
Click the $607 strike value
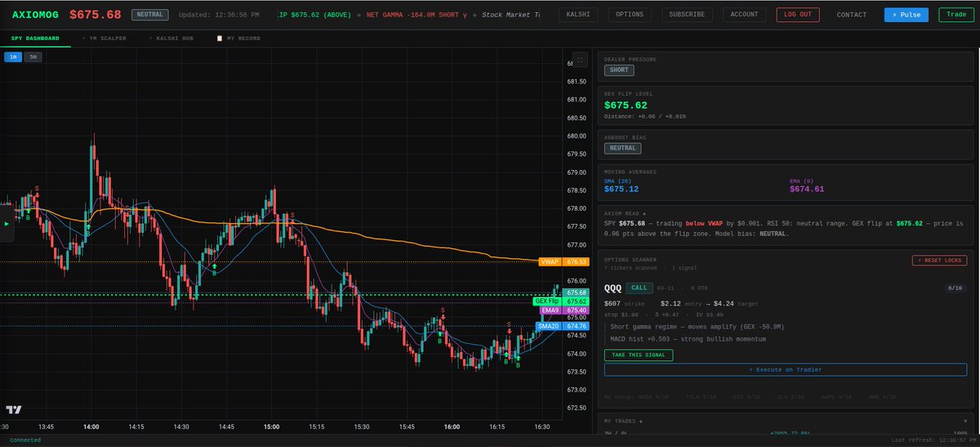612,303
